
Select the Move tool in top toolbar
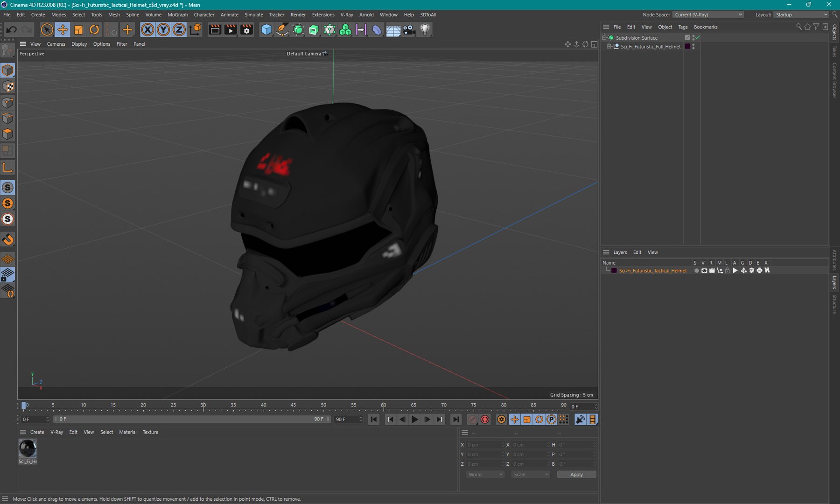point(63,30)
